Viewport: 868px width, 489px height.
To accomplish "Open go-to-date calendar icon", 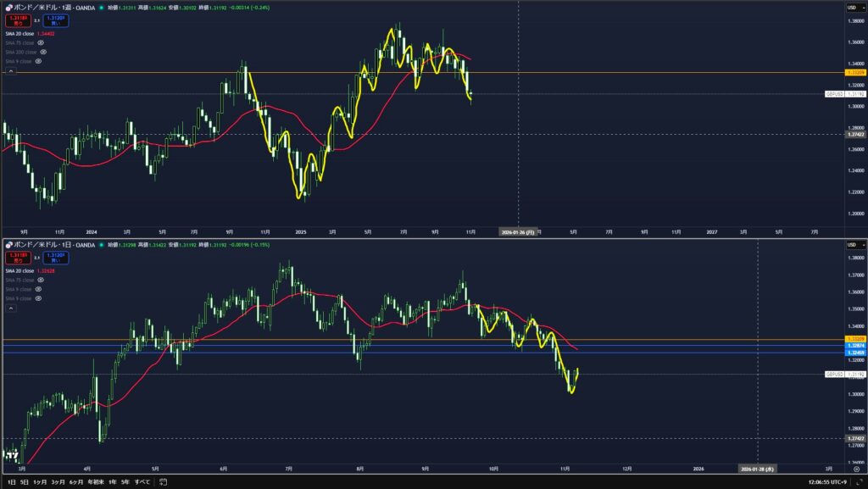I will click(164, 481).
